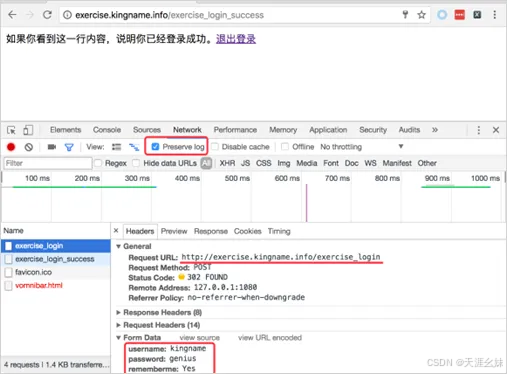The width and height of the screenshot is (507, 374).
Task: Switch to the Cookies detail tab
Action: pos(248,231)
